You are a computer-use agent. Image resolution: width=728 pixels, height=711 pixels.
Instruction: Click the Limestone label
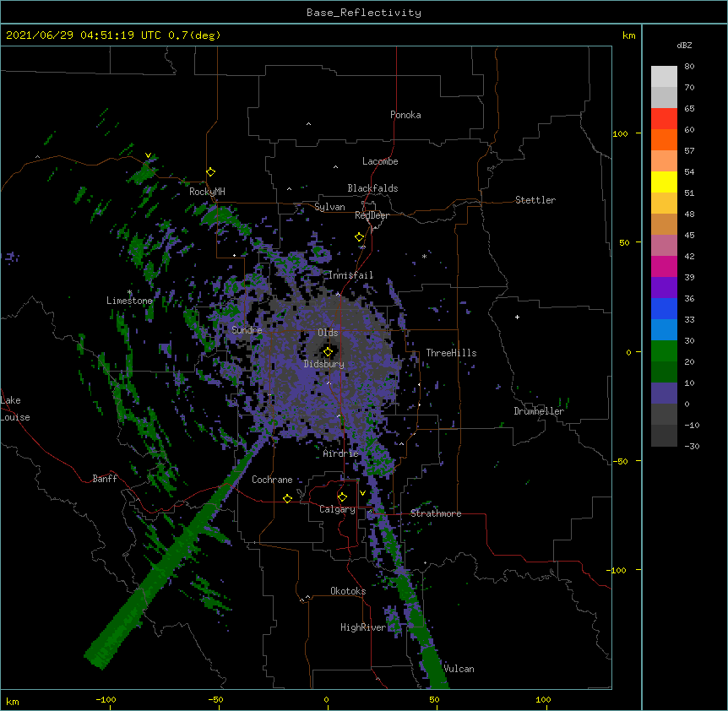click(129, 301)
